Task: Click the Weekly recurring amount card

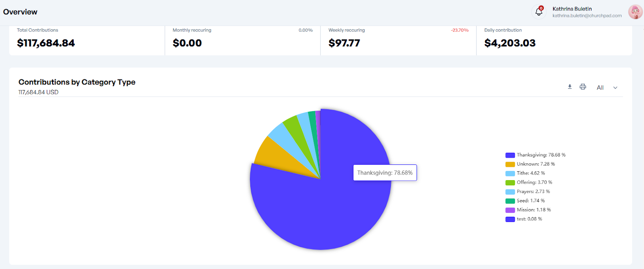Action: coord(398,39)
